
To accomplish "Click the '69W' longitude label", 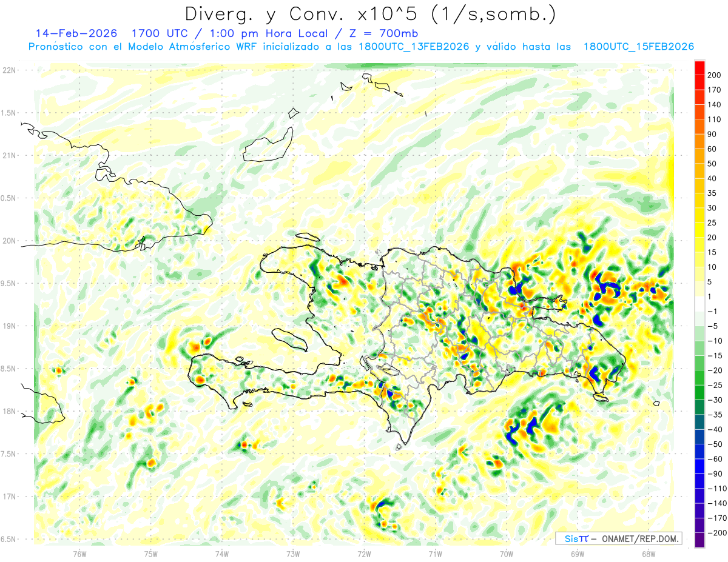I will tap(578, 554).
